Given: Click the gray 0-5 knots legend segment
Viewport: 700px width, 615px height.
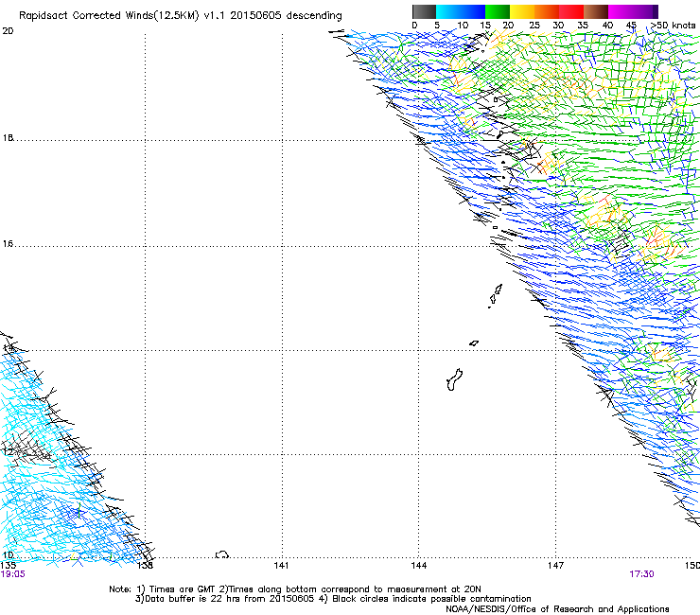Looking at the screenshot, I should click(424, 11).
